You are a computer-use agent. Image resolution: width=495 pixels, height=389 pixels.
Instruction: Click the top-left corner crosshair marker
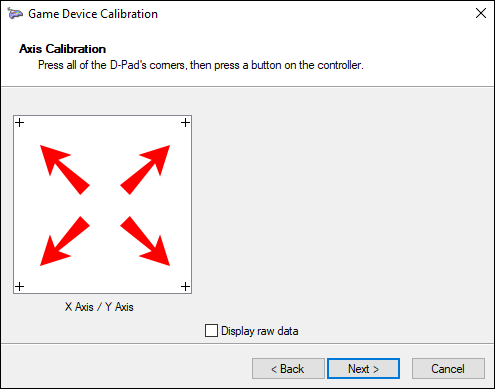20,123
